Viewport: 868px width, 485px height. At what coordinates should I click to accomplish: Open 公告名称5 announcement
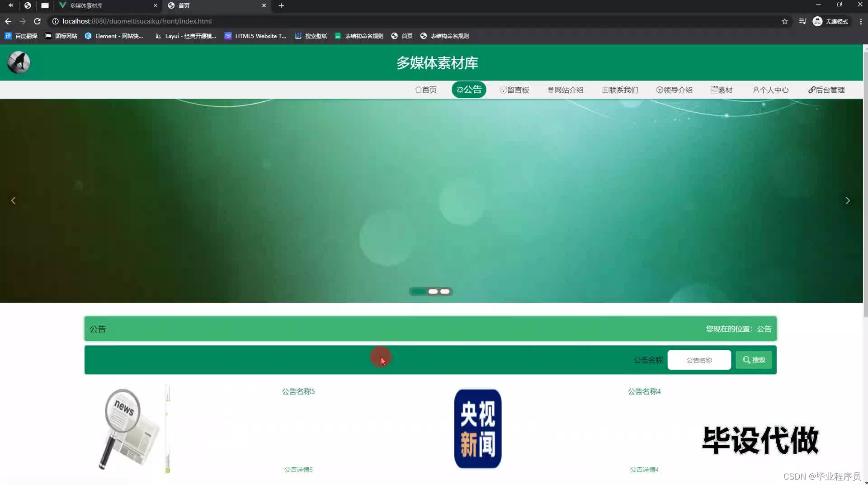[x=298, y=391]
